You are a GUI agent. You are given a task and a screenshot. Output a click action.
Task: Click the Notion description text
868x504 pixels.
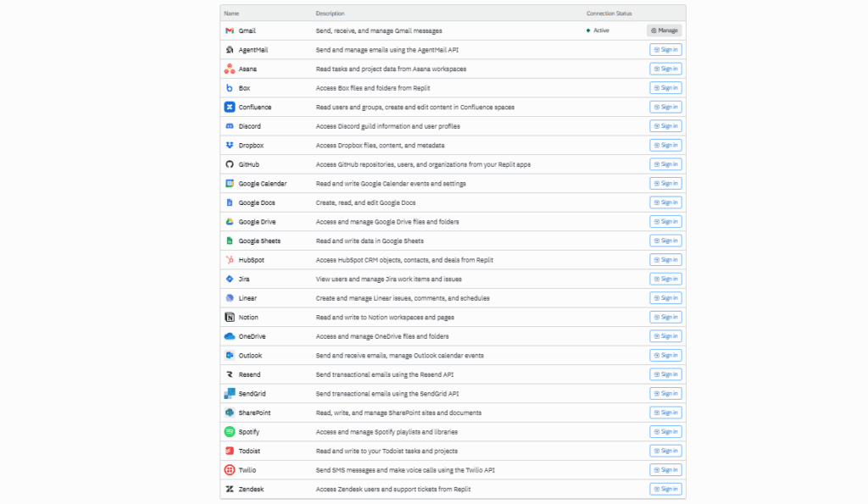pyautogui.click(x=385, y=318)
